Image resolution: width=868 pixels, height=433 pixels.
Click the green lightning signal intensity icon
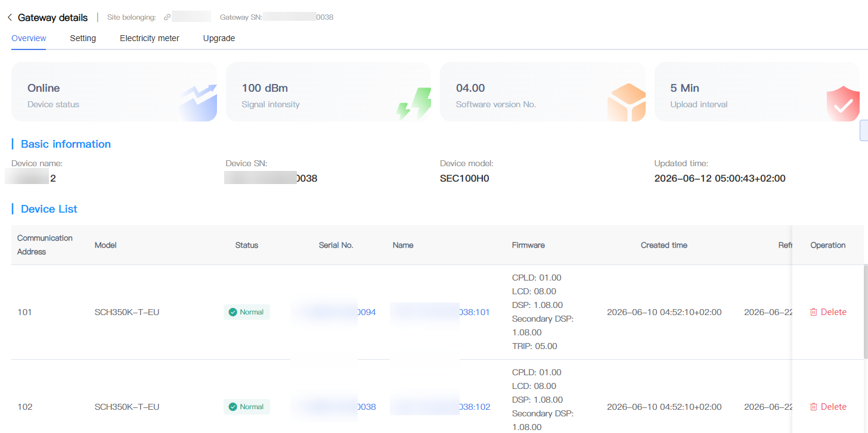point(414,104)
